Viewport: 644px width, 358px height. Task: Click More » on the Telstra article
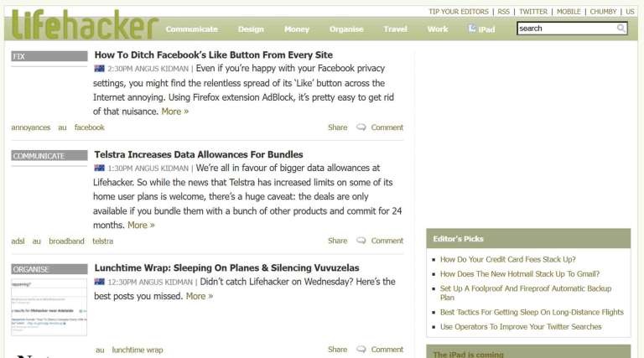tap(141, 225)
